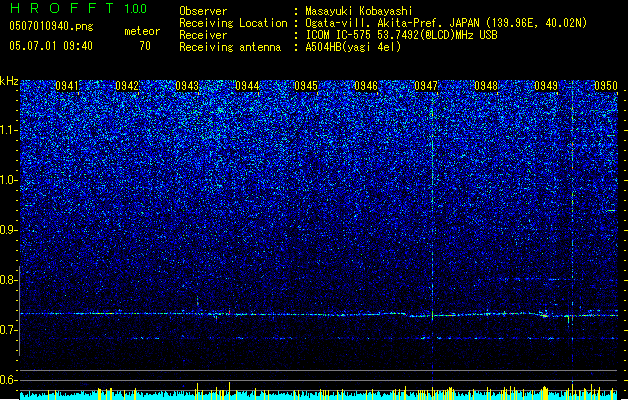This screenshot has width=629, height=400.
Task: Click the 'Receiver' field label
Action: (x=203, y=35)
